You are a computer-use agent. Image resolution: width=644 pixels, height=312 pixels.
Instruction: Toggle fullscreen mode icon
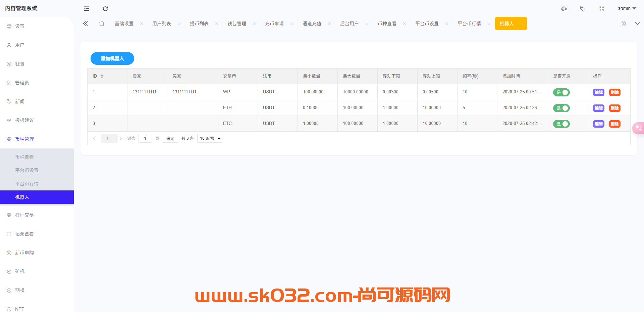point(602,9)
